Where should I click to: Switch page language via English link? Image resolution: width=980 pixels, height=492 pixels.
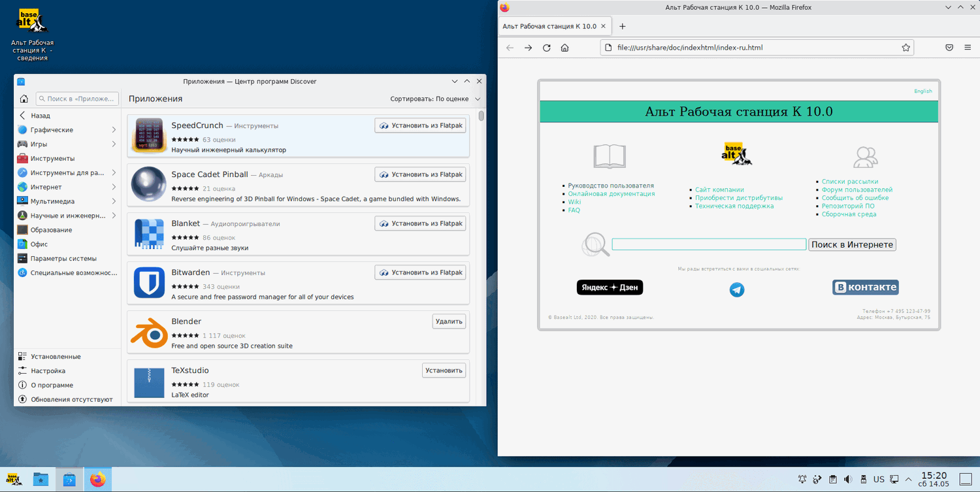pos(923,91)
